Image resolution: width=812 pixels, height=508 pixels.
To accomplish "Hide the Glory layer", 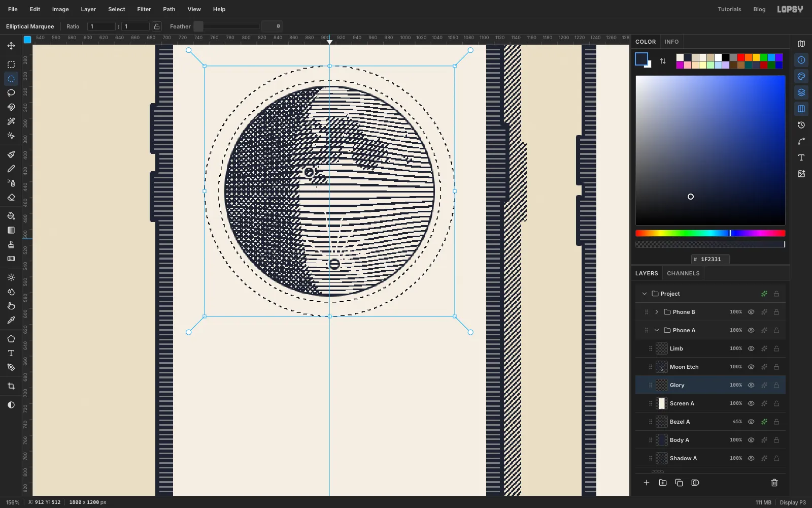I will coord(751,385).
